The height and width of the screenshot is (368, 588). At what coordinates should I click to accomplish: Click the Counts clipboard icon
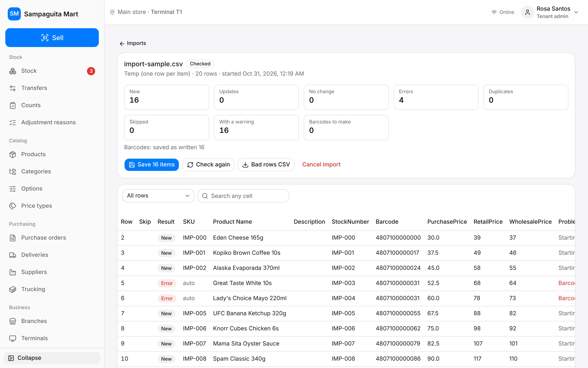click(x=13, y=105)
